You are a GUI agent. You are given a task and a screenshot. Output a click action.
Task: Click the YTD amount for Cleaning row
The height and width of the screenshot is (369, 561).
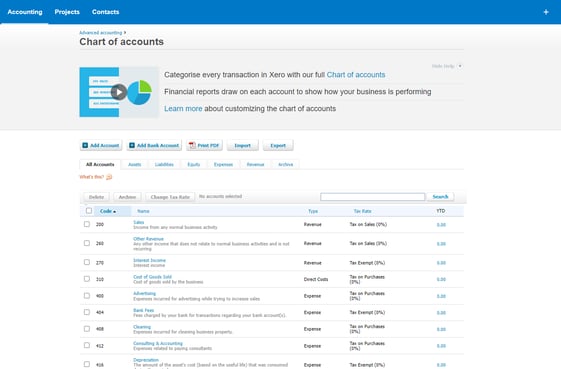[x=441, y=329]
